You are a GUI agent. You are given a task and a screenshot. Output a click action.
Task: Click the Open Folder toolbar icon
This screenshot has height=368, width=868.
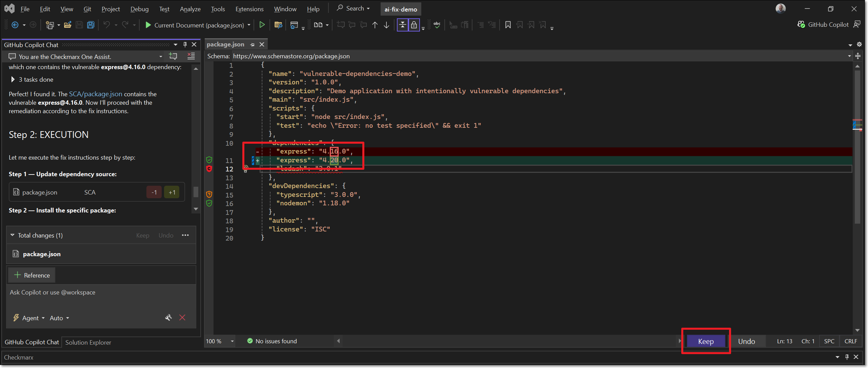pyautogui.click(x=68, y=25)
